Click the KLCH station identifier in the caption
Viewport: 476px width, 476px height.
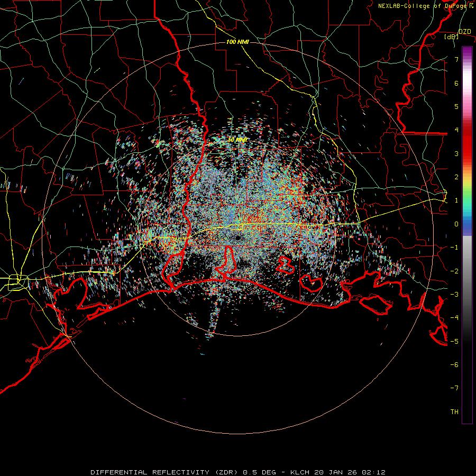300,472
